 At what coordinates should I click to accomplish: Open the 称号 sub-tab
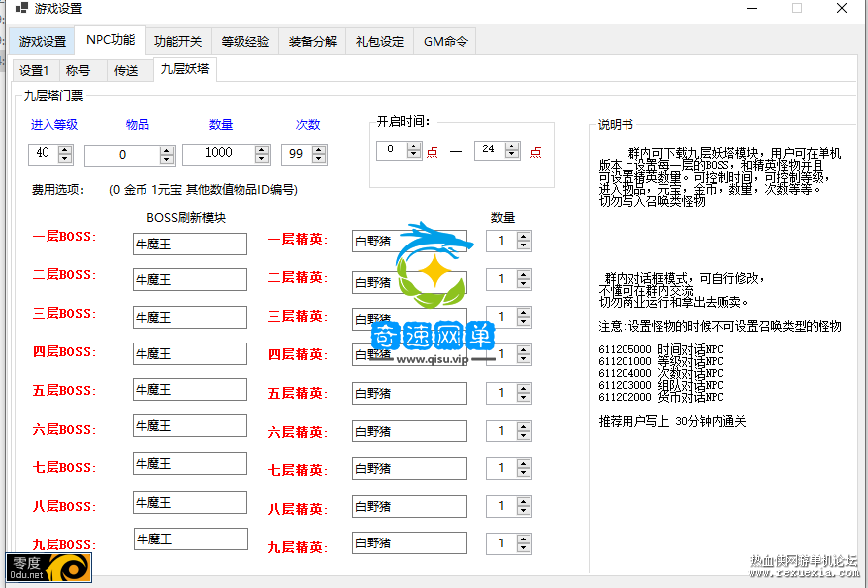point(78,71)
